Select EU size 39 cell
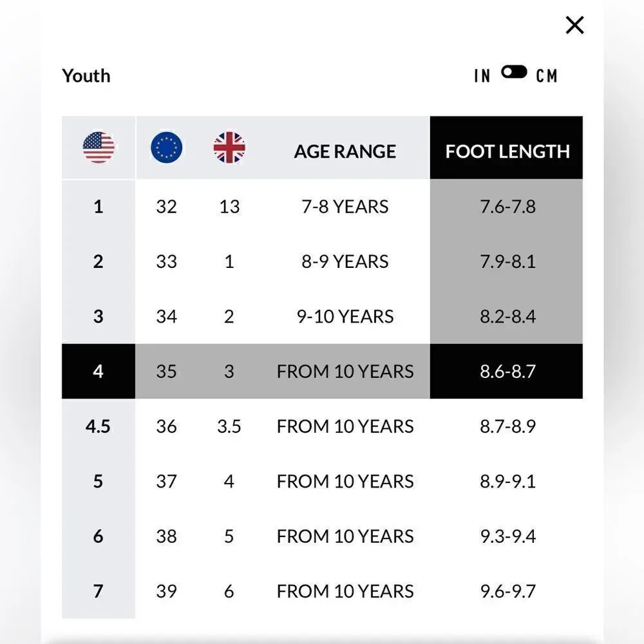 [x=166, y=591]
